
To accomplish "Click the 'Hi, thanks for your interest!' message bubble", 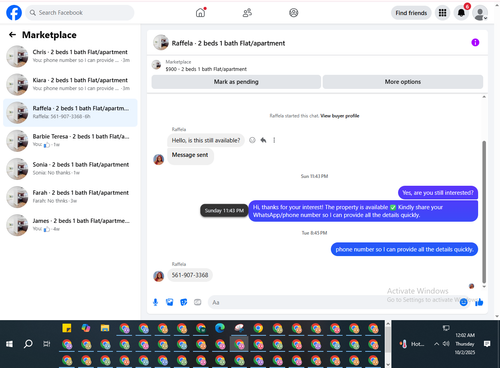I will [363, 211].
